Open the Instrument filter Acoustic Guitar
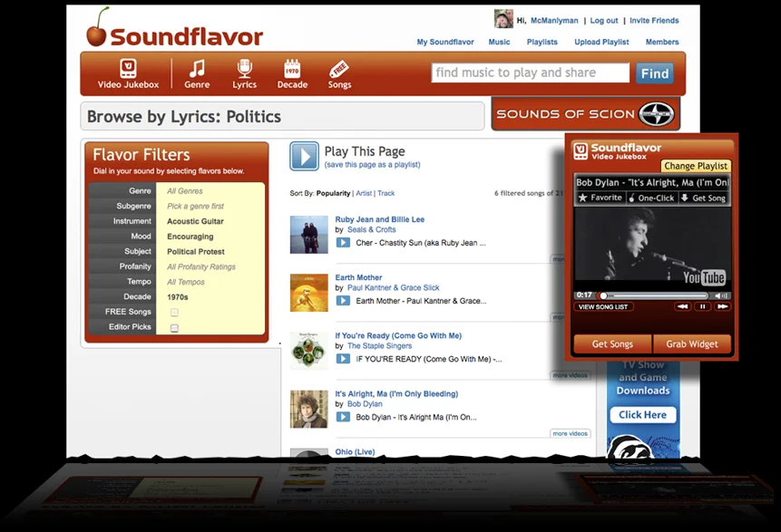The image size is (781, 532). pyautogui.click(x=195, y=221)
